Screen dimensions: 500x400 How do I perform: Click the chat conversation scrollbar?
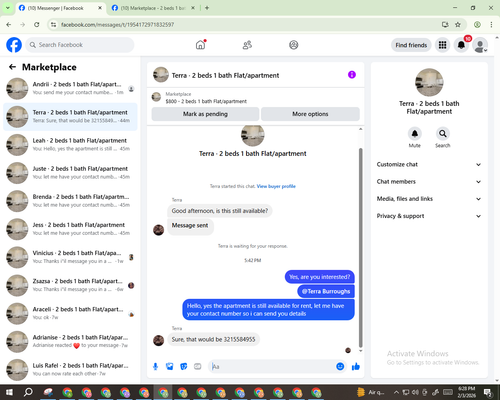(360, 248)
